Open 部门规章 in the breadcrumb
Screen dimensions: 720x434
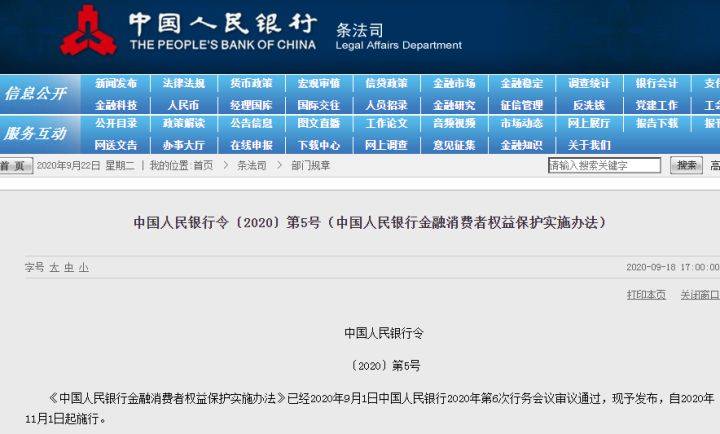click(x=311, y=165)
